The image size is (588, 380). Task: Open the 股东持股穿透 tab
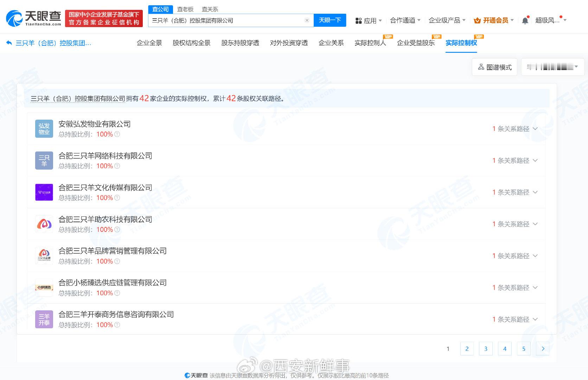240,43
